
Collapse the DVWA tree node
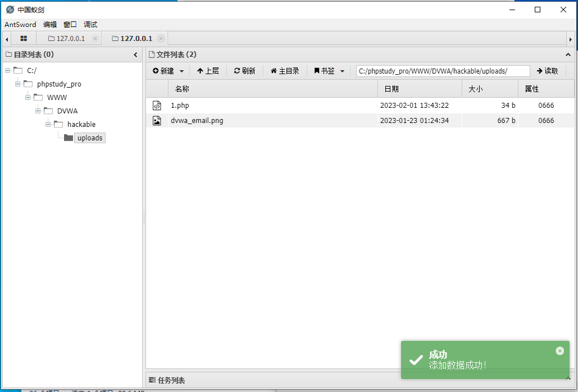coord(38,111)
